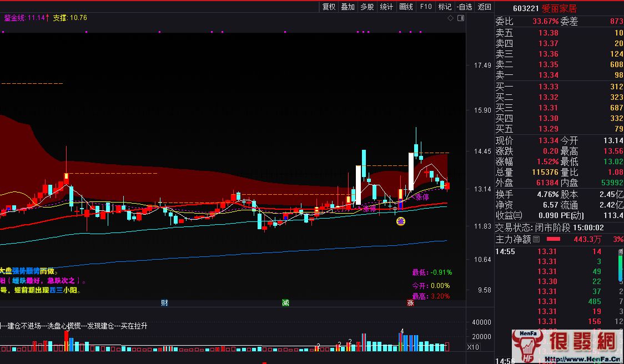Click the 涨 marker icon on timeline

point(410,302)
